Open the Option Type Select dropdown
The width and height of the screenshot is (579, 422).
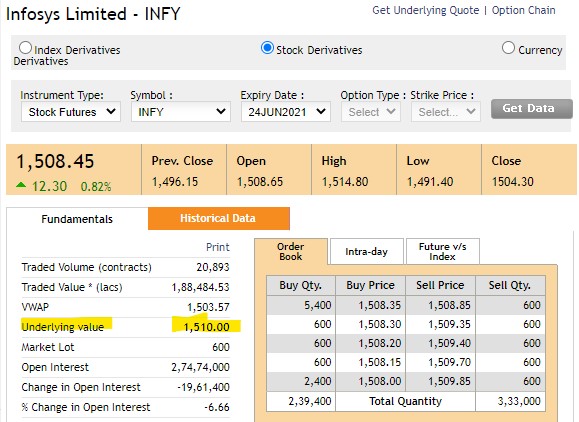point(371,112)
